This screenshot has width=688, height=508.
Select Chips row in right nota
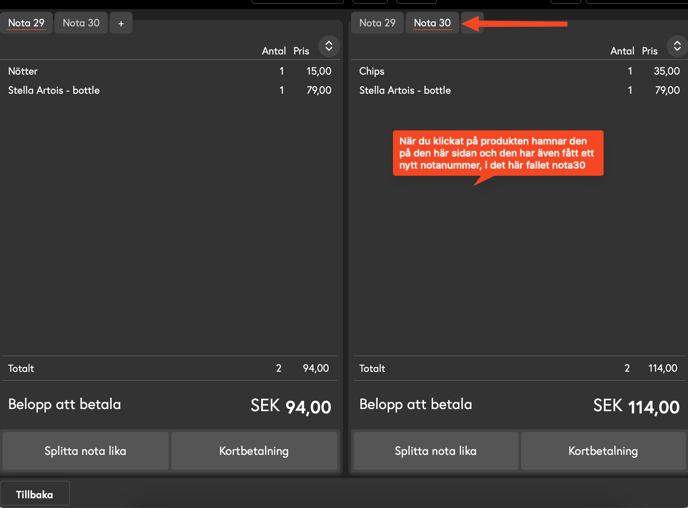click(x=520, y=71)
